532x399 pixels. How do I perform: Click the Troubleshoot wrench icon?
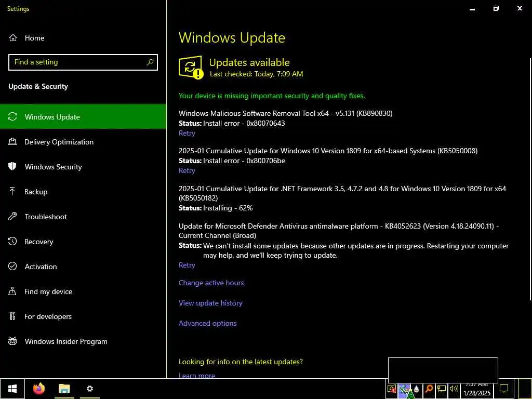(x=12, y=217)
